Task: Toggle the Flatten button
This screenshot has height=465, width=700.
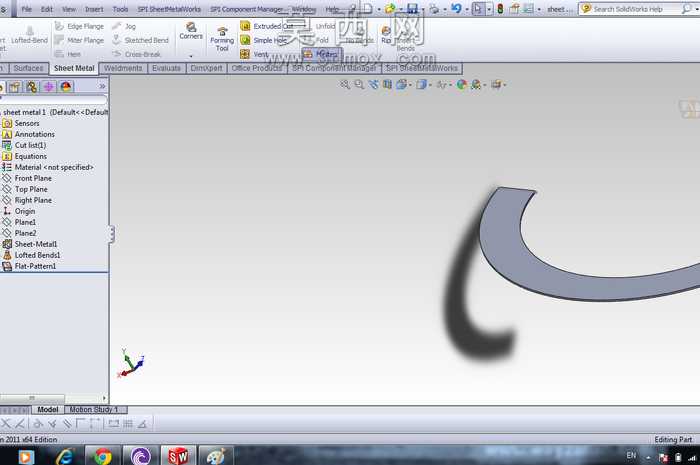Action: pyautogui.click(x=321, y=54)
